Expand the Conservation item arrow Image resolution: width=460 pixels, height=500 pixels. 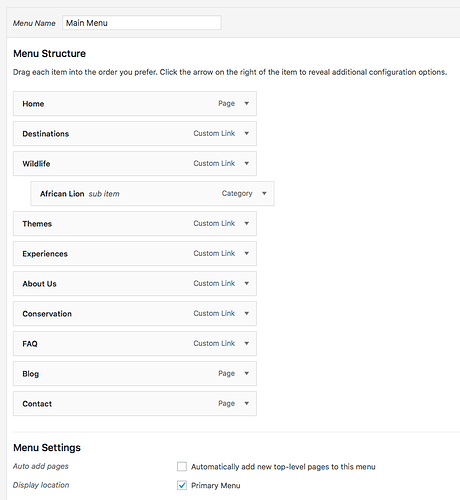click(x=247, y=313)
